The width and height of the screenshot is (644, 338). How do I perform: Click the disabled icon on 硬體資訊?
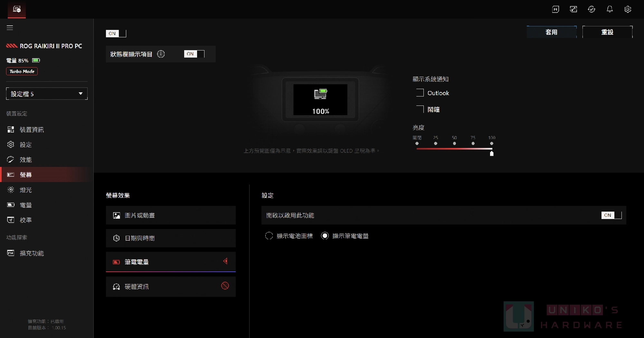pyautogui.click(x=225, y=286)
